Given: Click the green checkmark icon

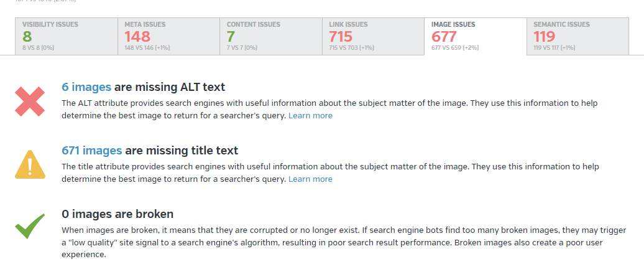Looking at the screenshot, I should [x=30, y=226].
